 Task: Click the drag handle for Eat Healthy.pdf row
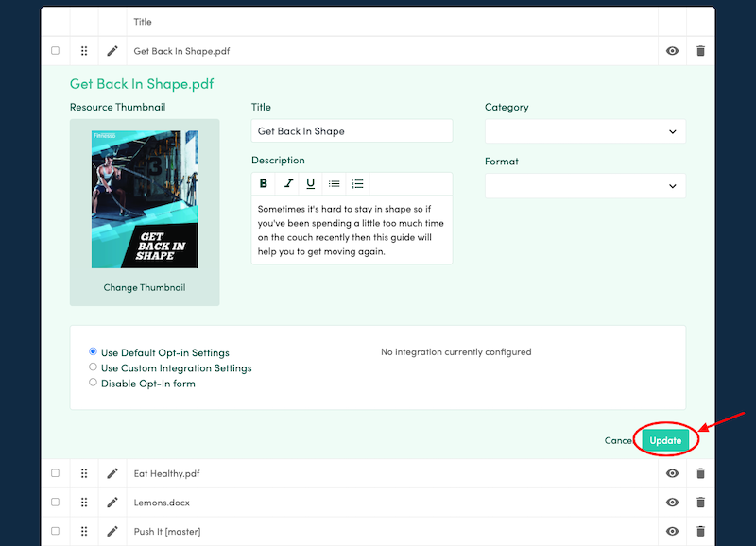pyautogui.click(x=84, y=473)
